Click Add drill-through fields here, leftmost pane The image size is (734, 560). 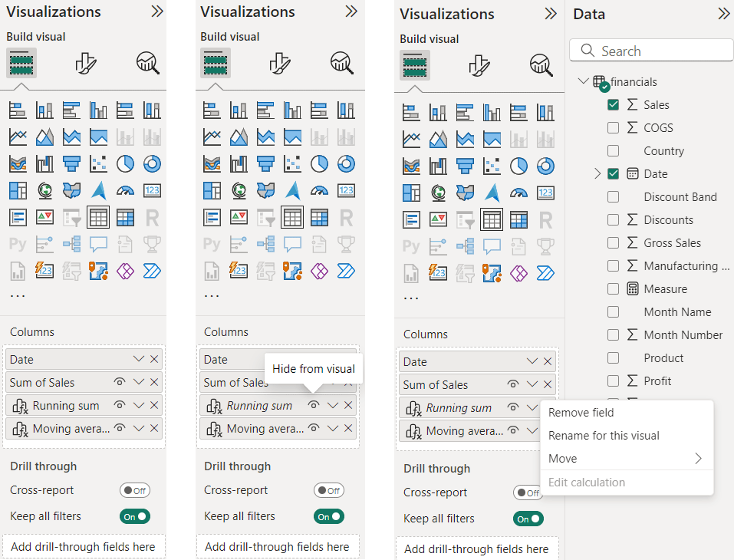84,547
